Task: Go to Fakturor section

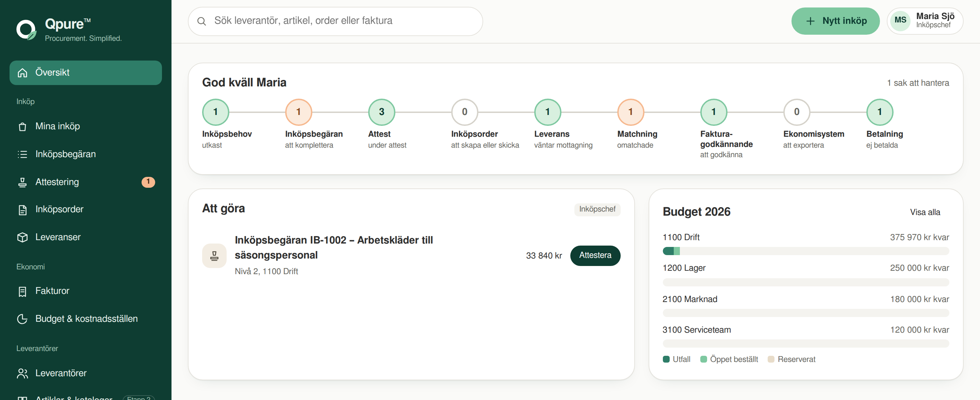Action: click(x=86, y=291)
